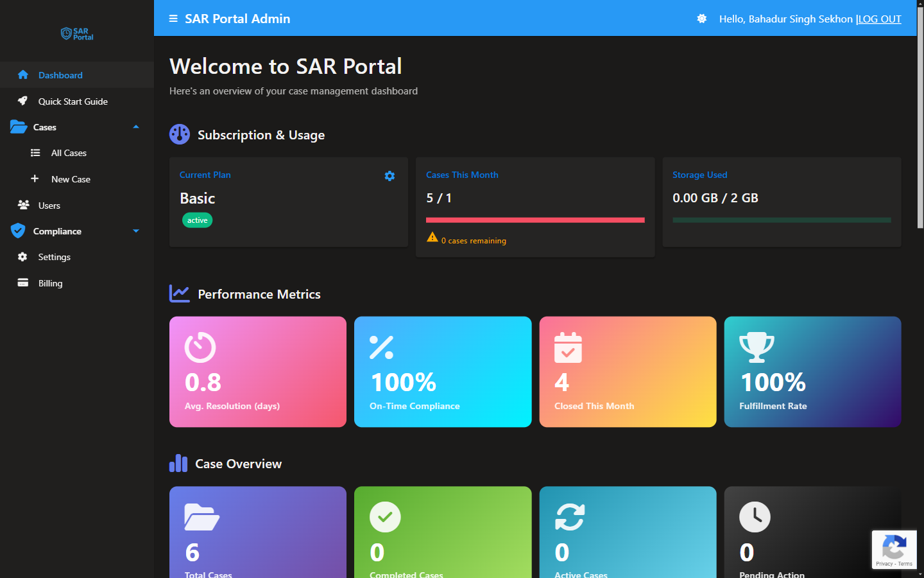
Task: Expand the Cases folder icon
Action: tap(17, 127)
